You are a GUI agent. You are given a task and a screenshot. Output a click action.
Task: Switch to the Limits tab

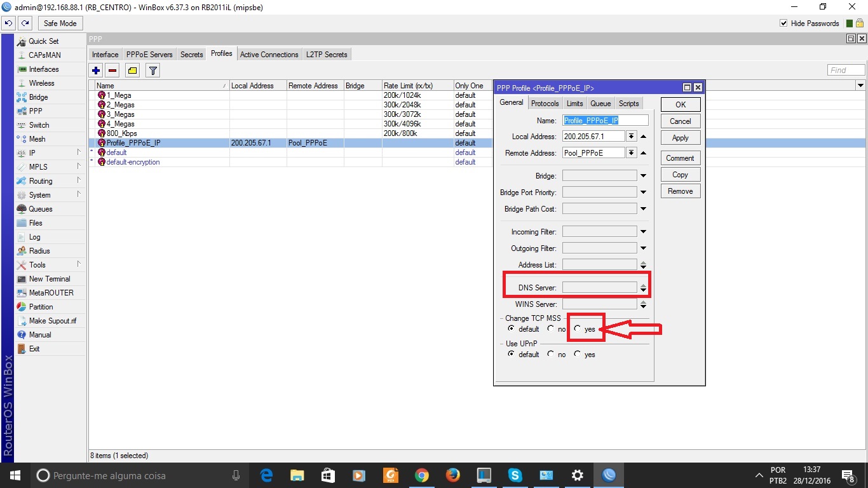point(574,104)
